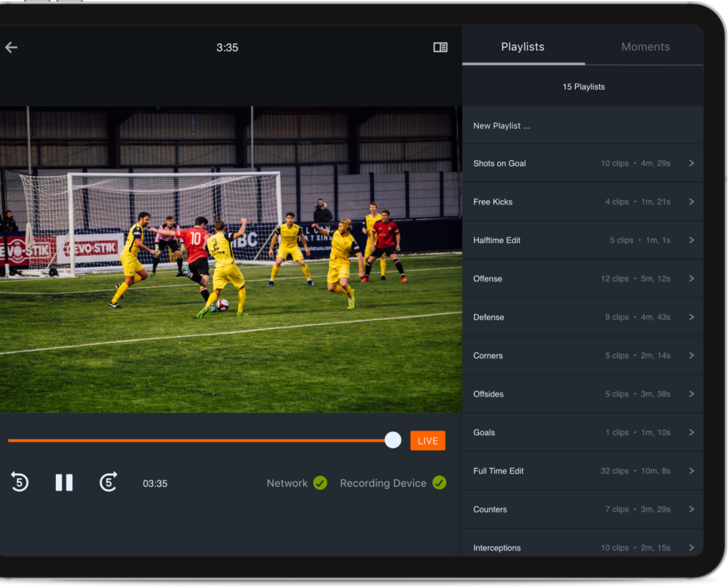Toggle the side panel layout icon
Viewport: 728px width, 588px height.
pyautogui.click(x=440, y=47)
